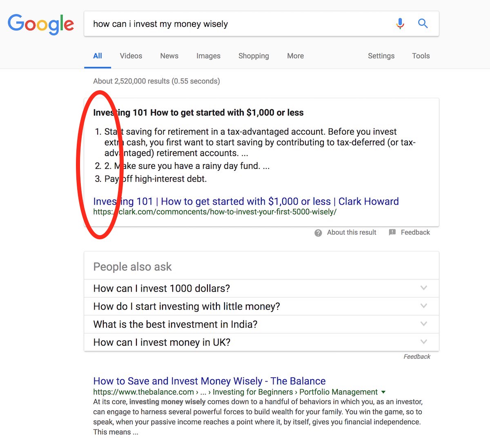Switch to the Images tab

tap(208, 56)
